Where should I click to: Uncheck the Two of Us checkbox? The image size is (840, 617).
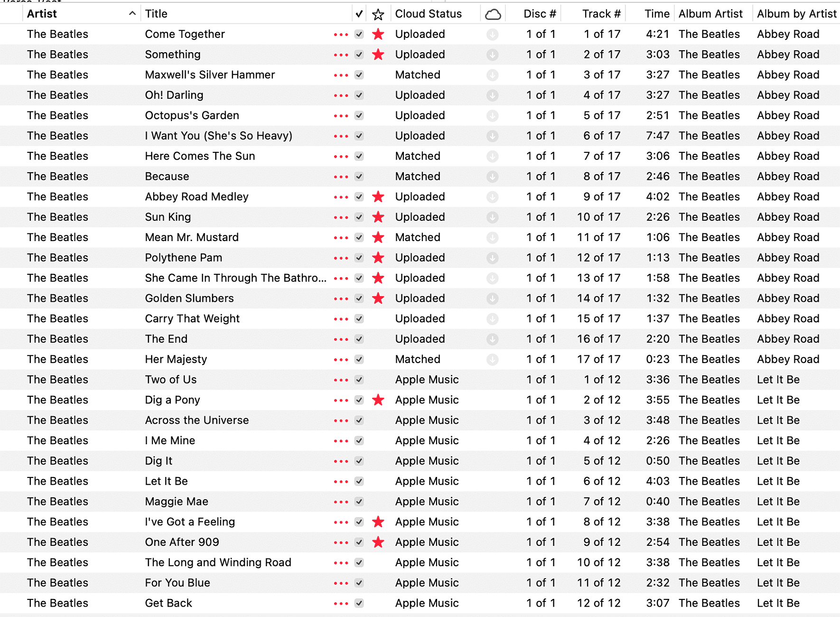coord(359,380)
